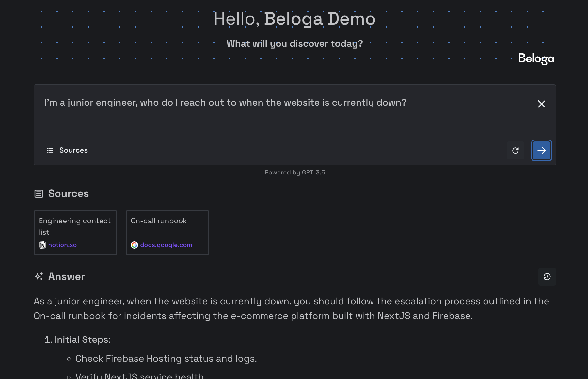Open the notion.so link

(x=62, y=245)
